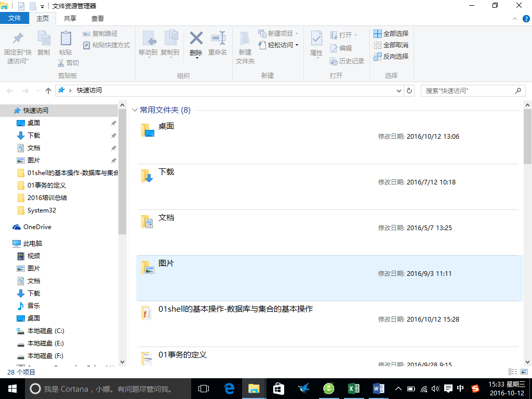Pin the selected folder to Quick Access
The height and width of the screenshot is (399, 532).
18,47
